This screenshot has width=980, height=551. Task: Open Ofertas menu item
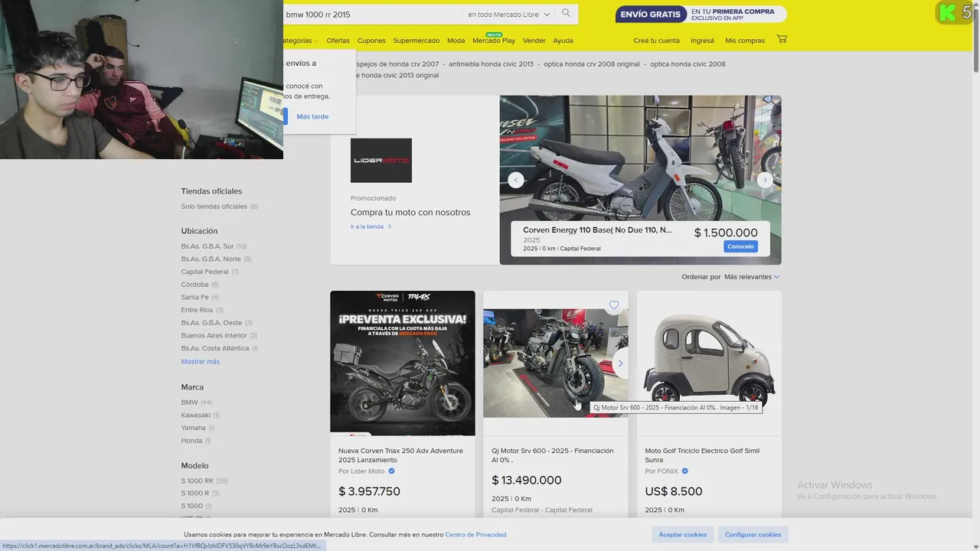(338, 41)
